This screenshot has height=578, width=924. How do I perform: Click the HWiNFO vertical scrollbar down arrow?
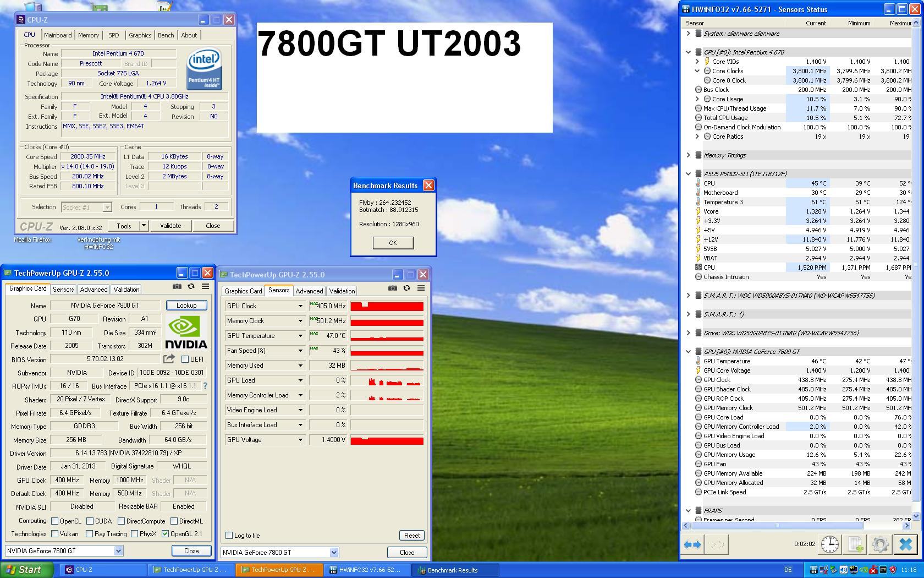[916, 516]
